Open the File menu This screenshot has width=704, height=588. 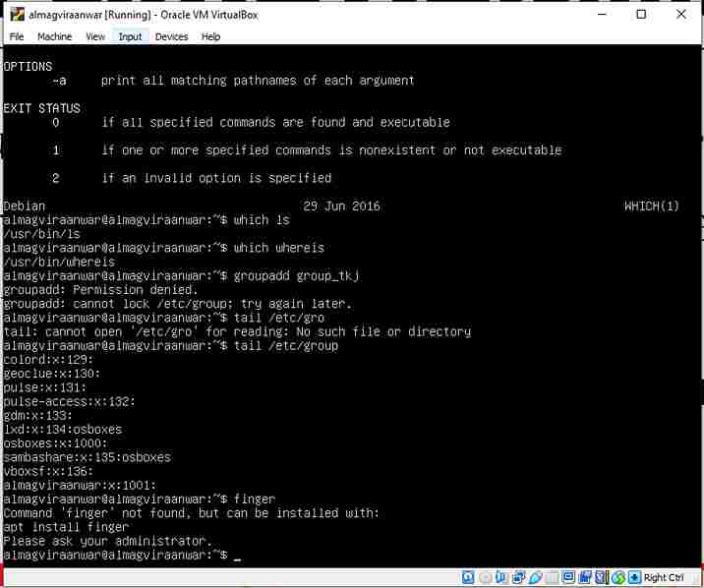(x=17, y=36)
